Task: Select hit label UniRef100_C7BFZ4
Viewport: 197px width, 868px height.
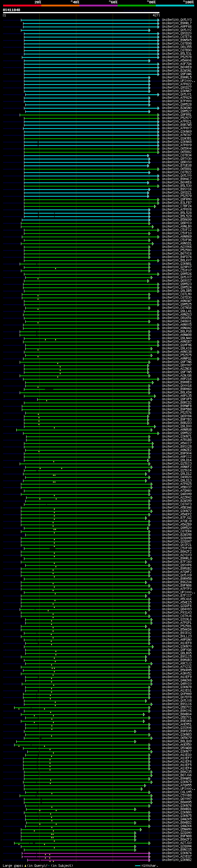Action: click(177, 206)
